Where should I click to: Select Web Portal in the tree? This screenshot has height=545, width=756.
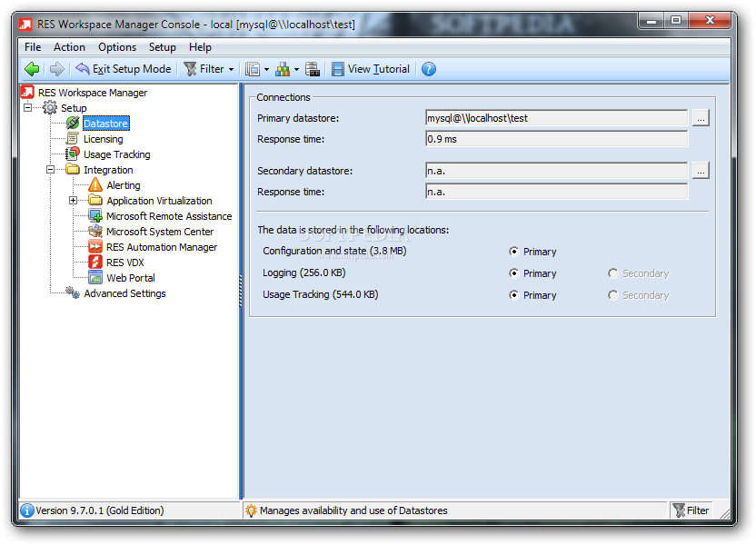[131, 278]
